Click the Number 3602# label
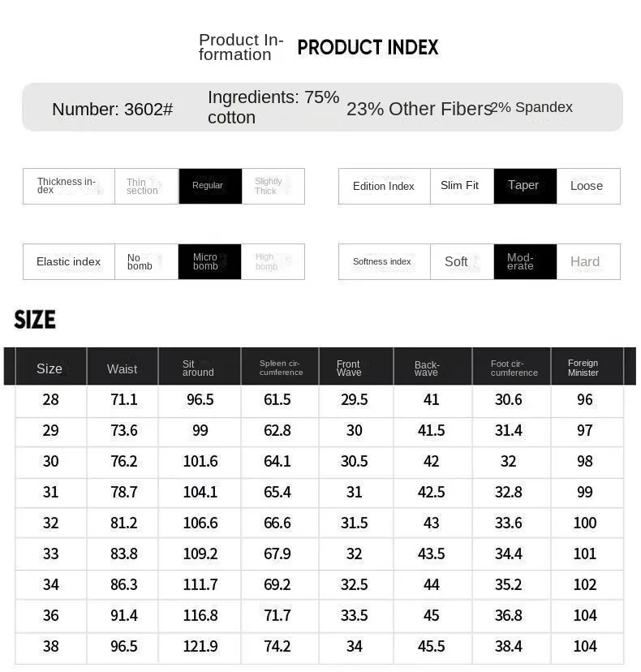Viewport: 641px width, 672px height. click(113, 110)
